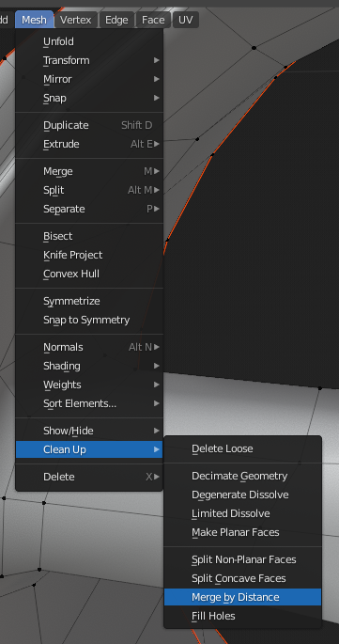Expand the Snap submenu
This screenshot has width=339, height=644.
89,98
